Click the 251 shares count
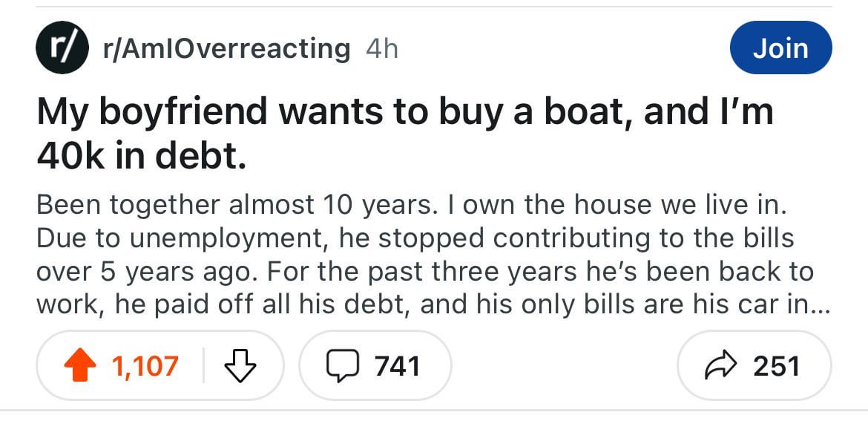This screenshot has width=868, height=421. pyautogui.click(x=776, y=366)
